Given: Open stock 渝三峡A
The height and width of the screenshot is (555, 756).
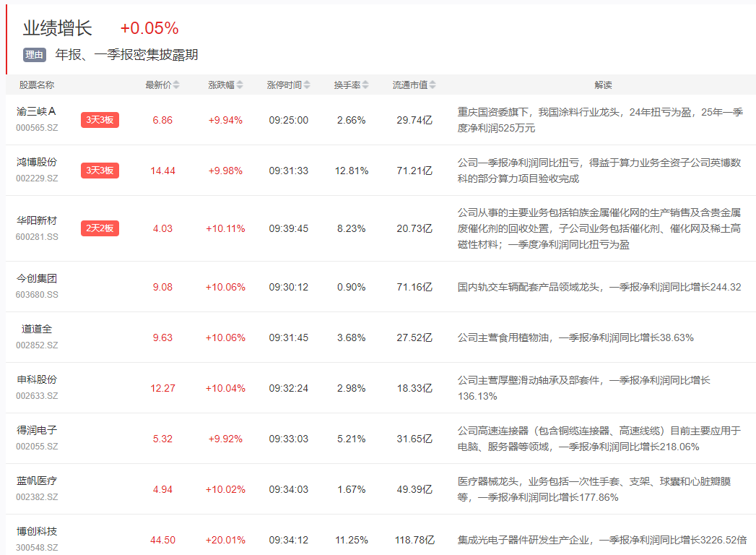Looking at the screenshot, I should [36, 111].
